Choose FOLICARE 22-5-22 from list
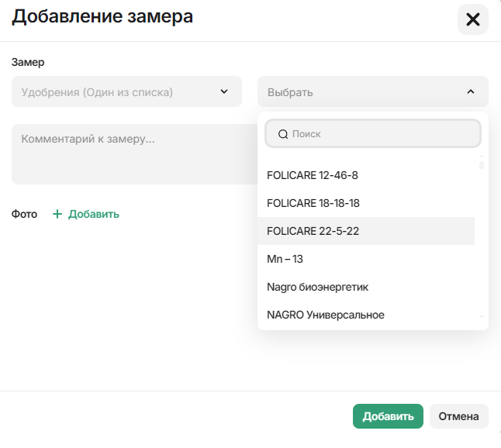This screenshot has width=501, height=448. point(366,231)
